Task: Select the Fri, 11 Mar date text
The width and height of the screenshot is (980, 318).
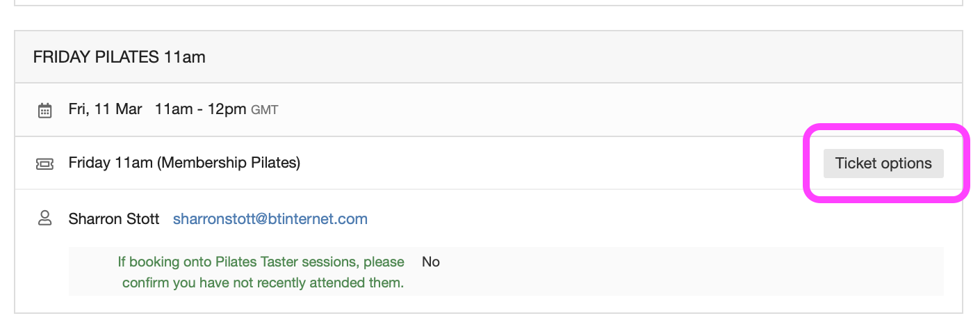Action: (105, 109)
